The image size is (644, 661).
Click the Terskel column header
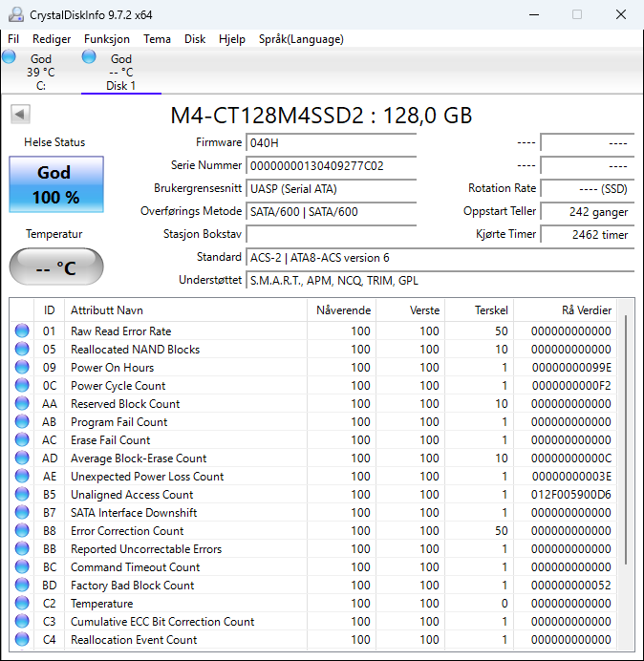479,310
